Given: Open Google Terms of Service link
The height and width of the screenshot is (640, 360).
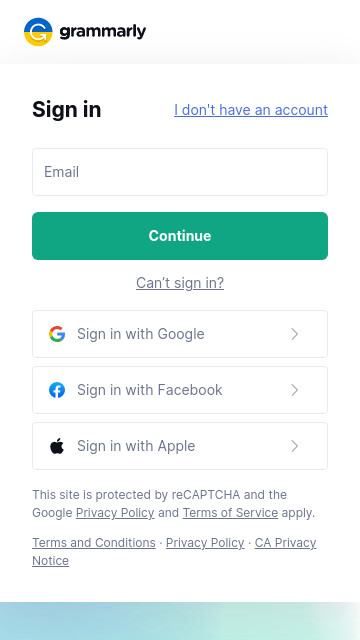Looking at the screenshot, I should (x=230, y=513).
